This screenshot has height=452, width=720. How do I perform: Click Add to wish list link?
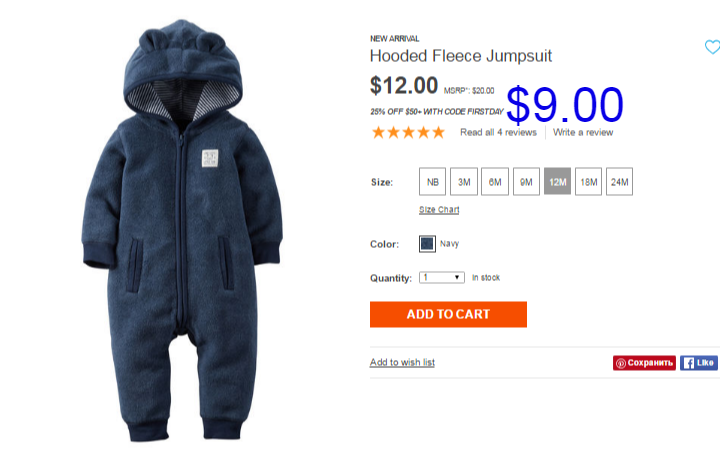[402, 362]
